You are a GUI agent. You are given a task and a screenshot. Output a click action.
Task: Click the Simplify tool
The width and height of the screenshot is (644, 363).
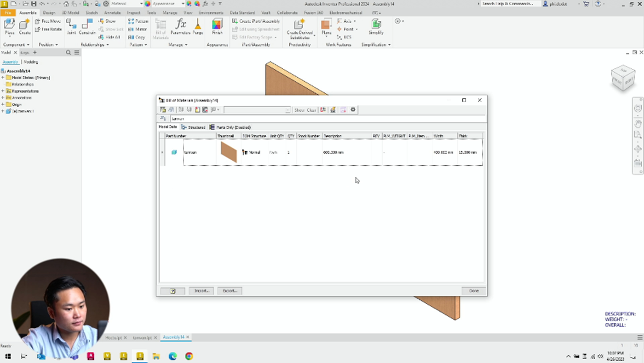tap(376, 27)
